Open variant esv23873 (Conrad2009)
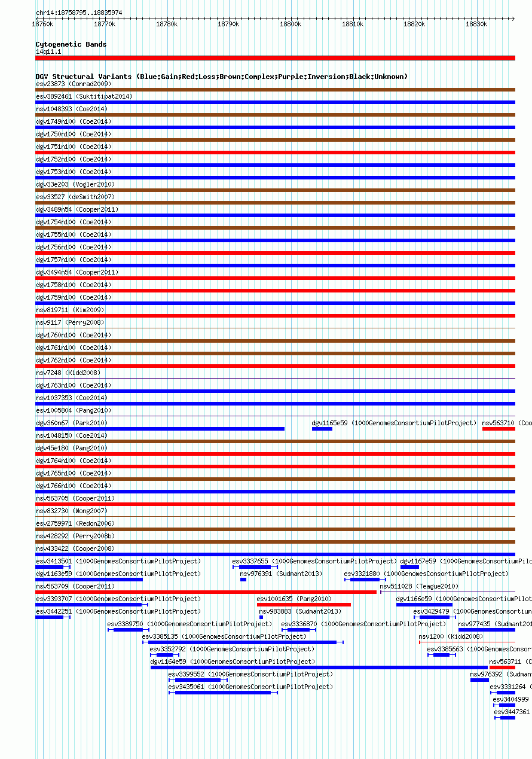Image resolution: width=532 pixels, height=759 pixels. click(74, 84)
